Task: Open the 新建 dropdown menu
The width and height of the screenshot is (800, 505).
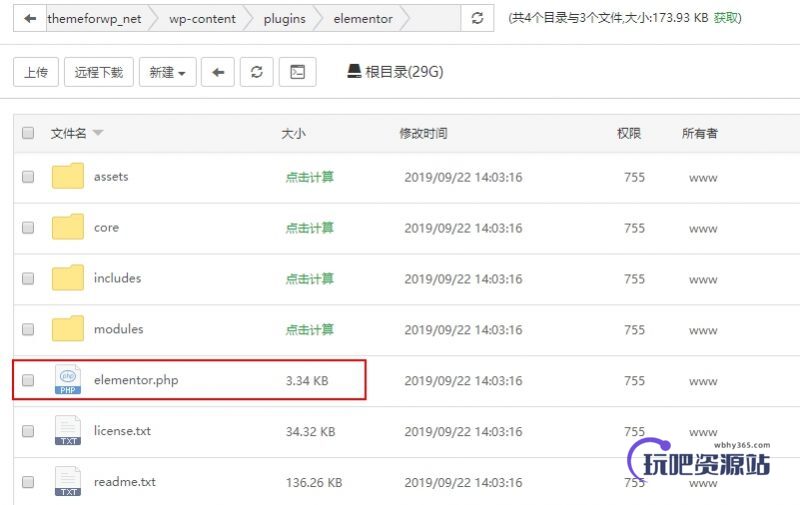Action: [x=167, y=72]
